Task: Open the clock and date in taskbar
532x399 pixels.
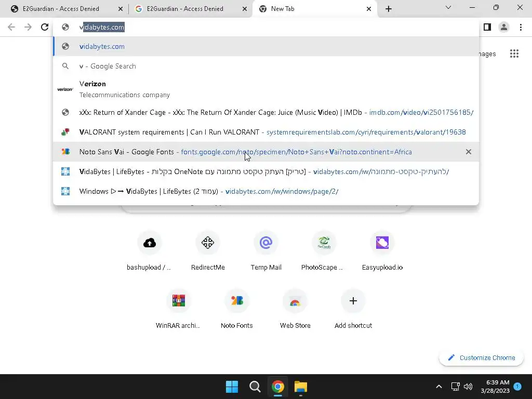Action: click(x=495, y=387)
